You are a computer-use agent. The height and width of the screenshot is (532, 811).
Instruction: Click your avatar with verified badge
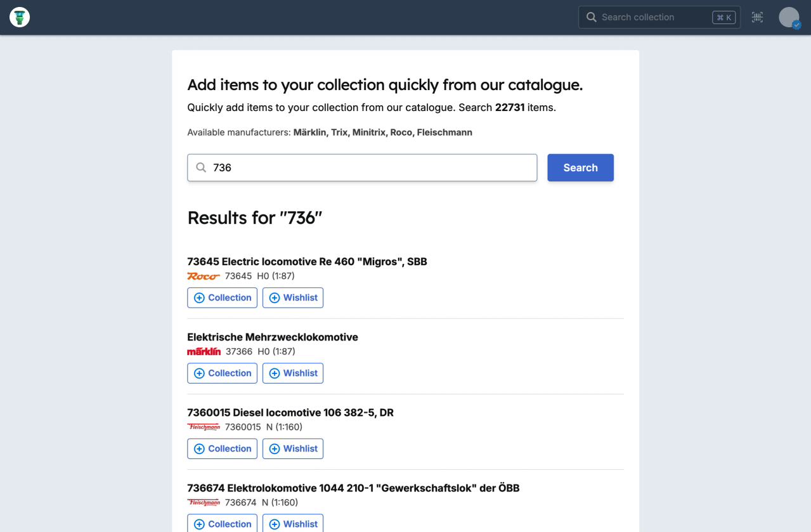pos(789,17)
